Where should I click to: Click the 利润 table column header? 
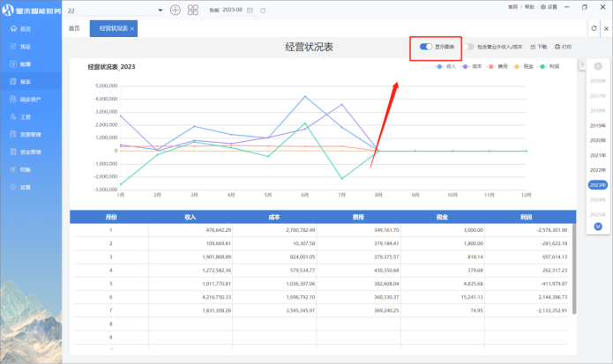pos(527,217)
